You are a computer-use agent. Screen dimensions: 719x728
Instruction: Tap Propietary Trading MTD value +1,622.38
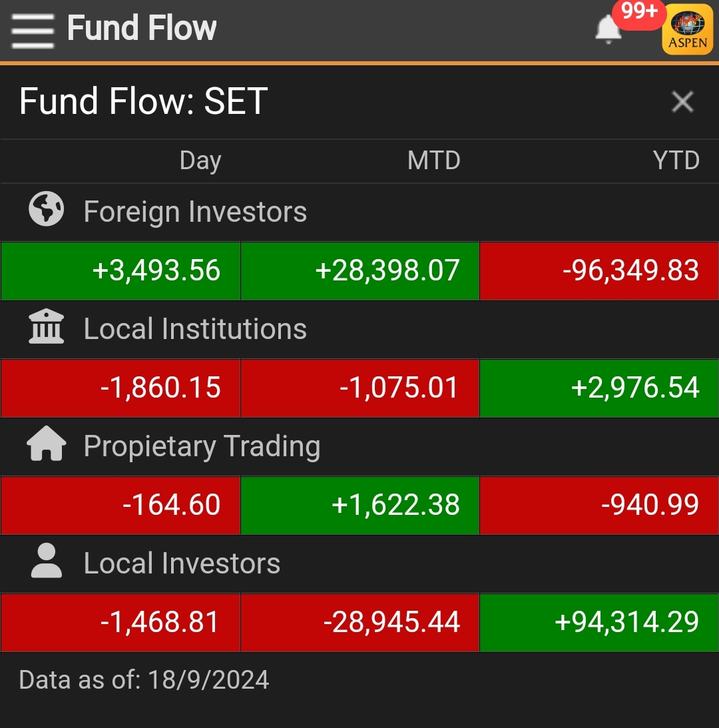359,505
